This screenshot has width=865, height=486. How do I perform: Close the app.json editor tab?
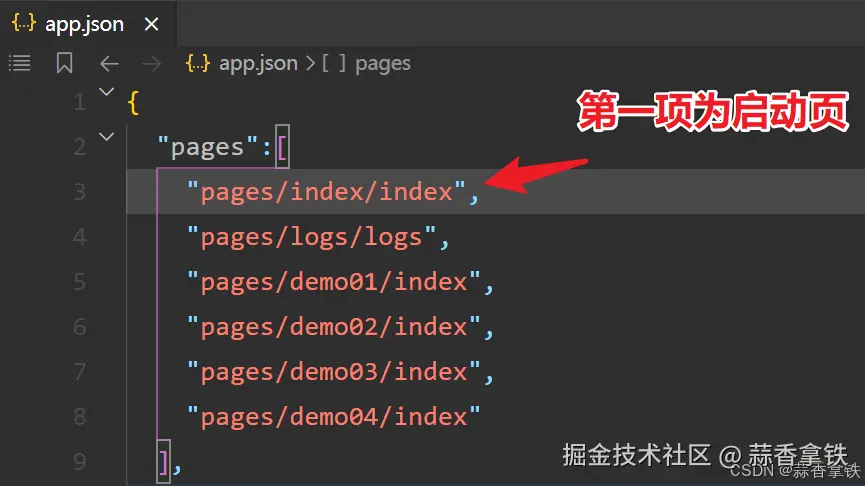pyautogui.click(x=151, y=24)
